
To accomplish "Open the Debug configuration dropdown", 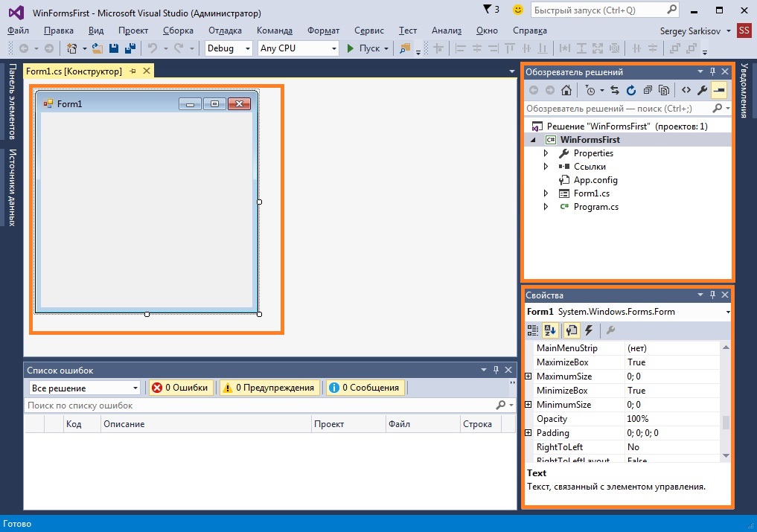I will tap(229, 48).
